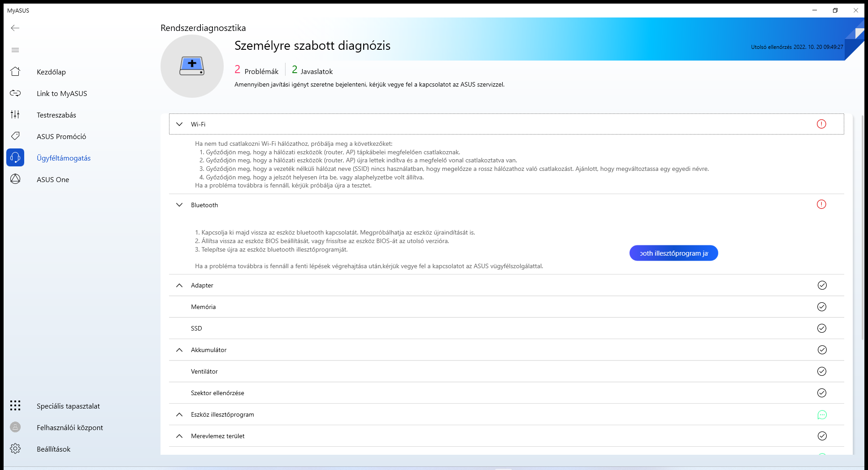The width and height of the screenshot is (868, 470).
Task: Open ASUS Promóció menu item
Action: [x=61, y=136]
